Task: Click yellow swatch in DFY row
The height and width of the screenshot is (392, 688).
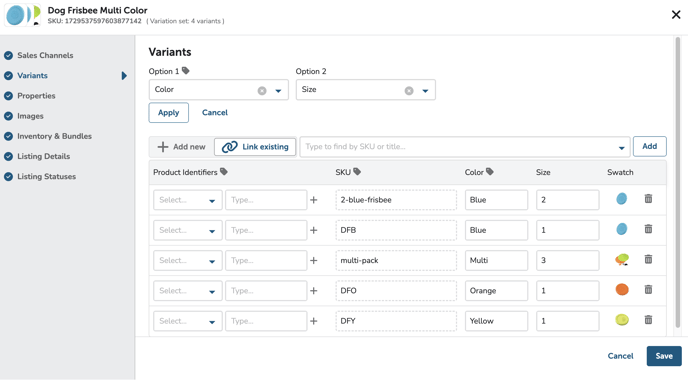Action: click(622, 320)
